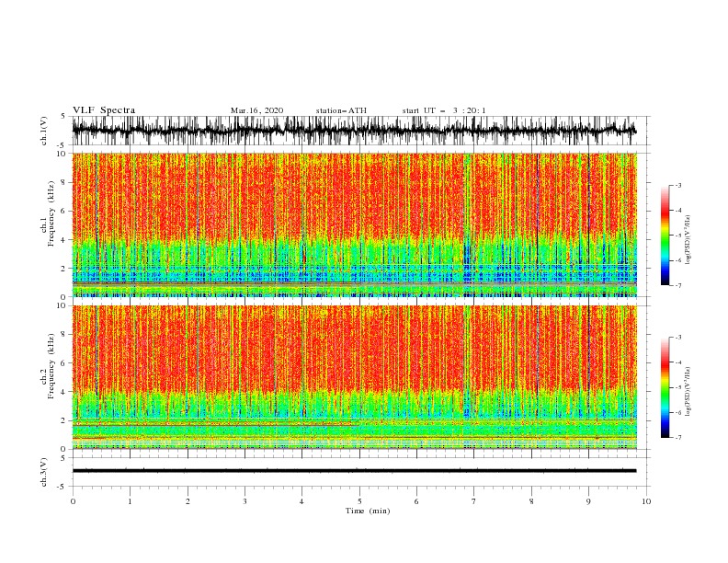This screenshot has width=728, height=563.
Task: Click time axis tick label "1"
Action: [x=130, y=501]
